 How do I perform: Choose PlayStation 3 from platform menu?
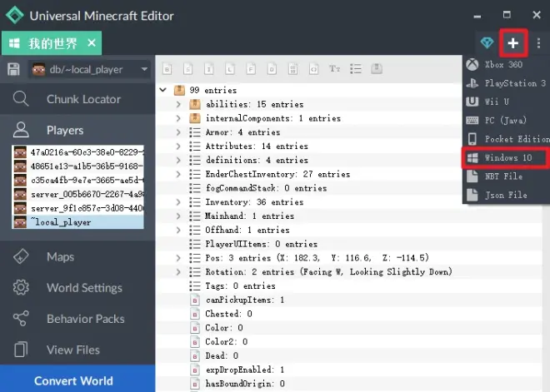tap(506, 83)
